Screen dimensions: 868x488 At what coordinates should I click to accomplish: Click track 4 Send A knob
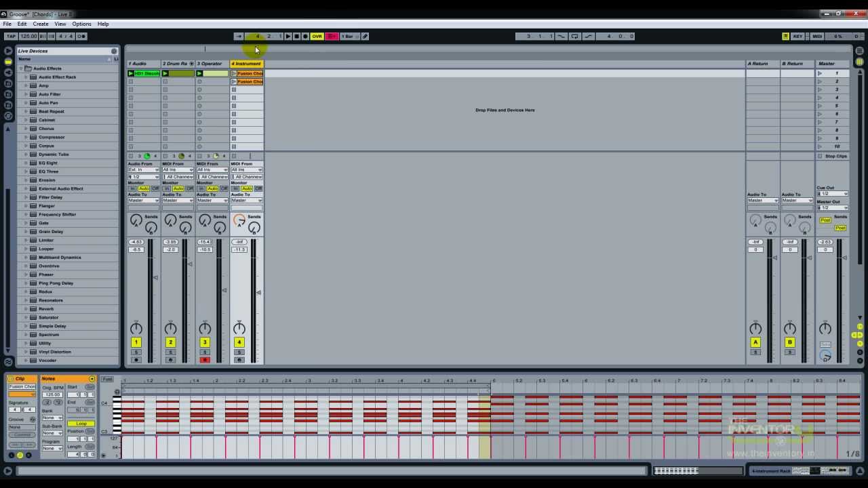click(x=239, y=220)
